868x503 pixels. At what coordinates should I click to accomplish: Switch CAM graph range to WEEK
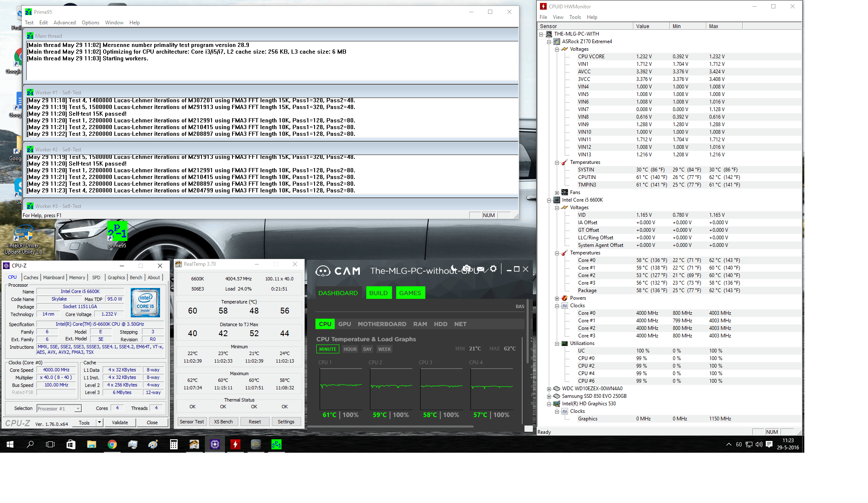[x=384, y=349]
